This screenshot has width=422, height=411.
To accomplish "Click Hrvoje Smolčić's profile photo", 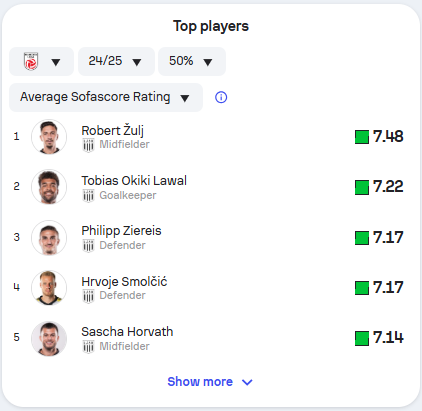I will [x=49, y=288].
